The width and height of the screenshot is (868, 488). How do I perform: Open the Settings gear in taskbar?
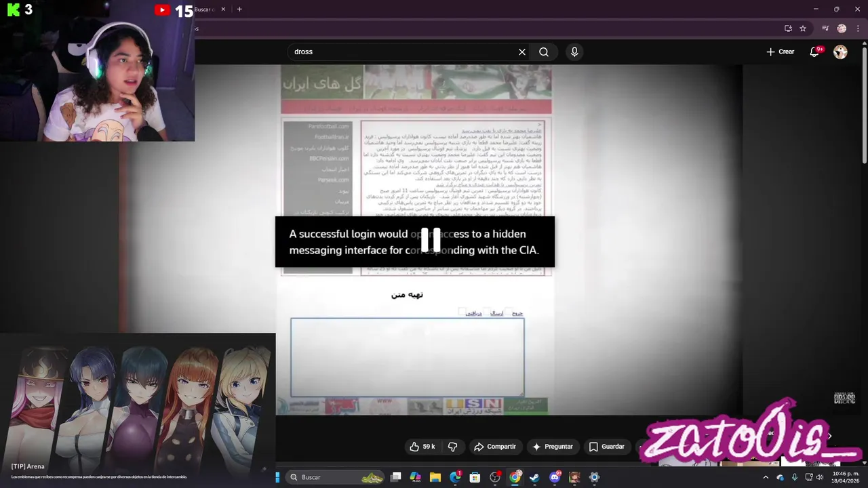[x=595, y=477]
